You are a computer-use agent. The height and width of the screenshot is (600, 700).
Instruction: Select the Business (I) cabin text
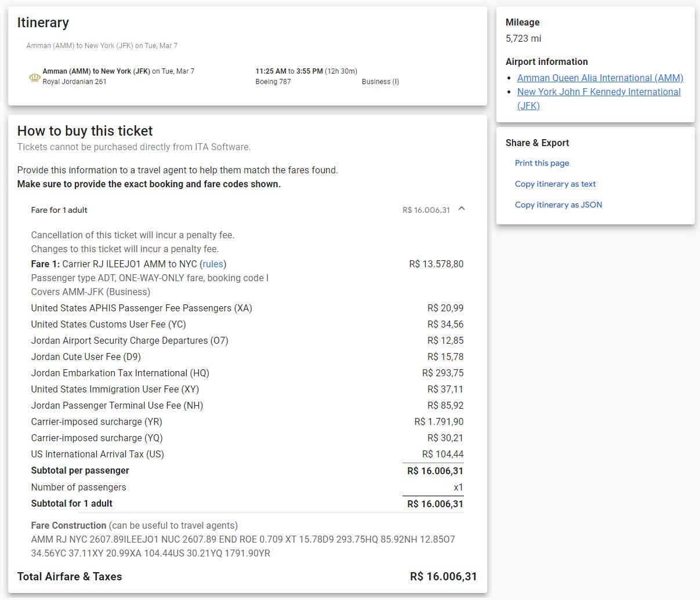click(x=380, y=82)
